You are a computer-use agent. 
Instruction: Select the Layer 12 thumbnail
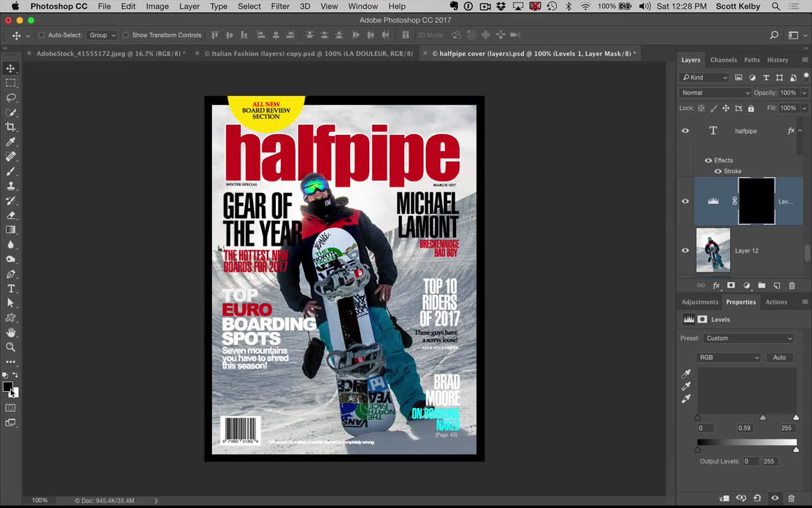pyautogui.click(x=713, y=250)
